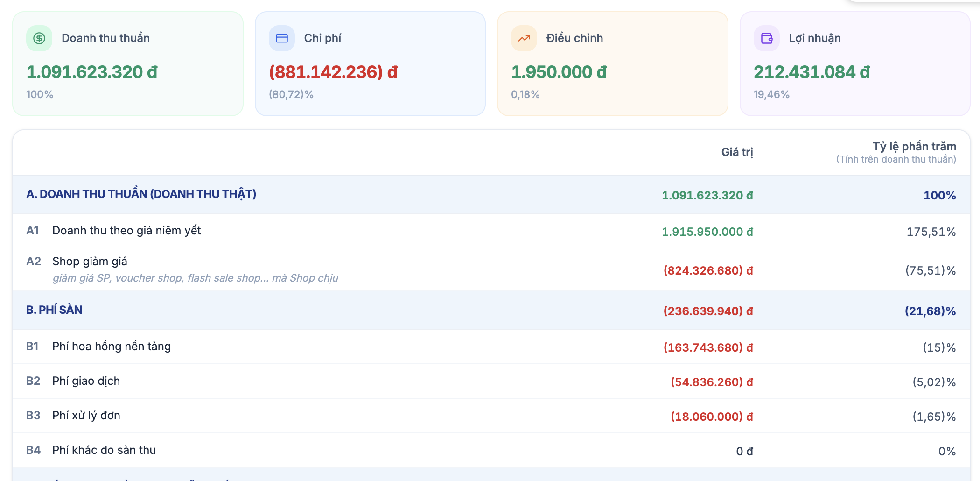980x481 pixels.
Task: Click the large 1.091.623.320 đ figure in the Doanh thu thuần card
Action: pyautogui.click(x=92, y=72)
